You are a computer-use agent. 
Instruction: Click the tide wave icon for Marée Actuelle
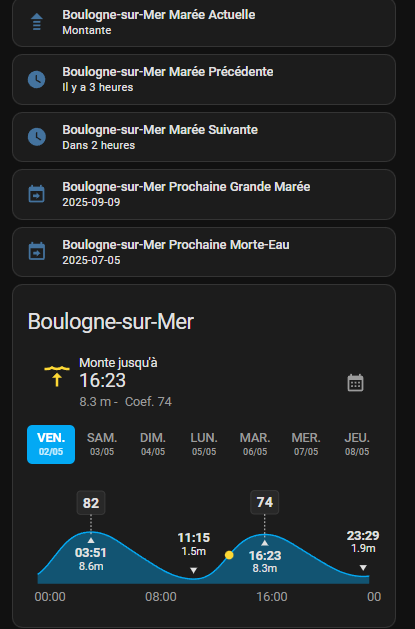36,22
